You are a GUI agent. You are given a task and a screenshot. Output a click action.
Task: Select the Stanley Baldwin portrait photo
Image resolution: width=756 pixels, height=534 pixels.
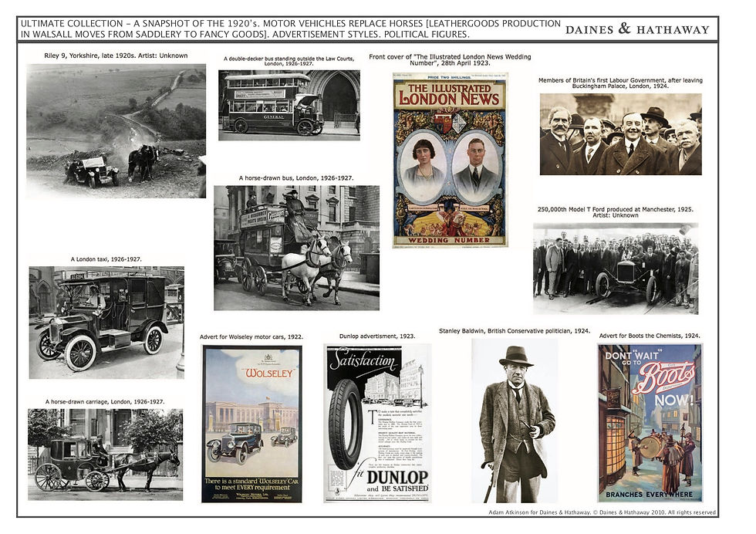coord(515,421)
